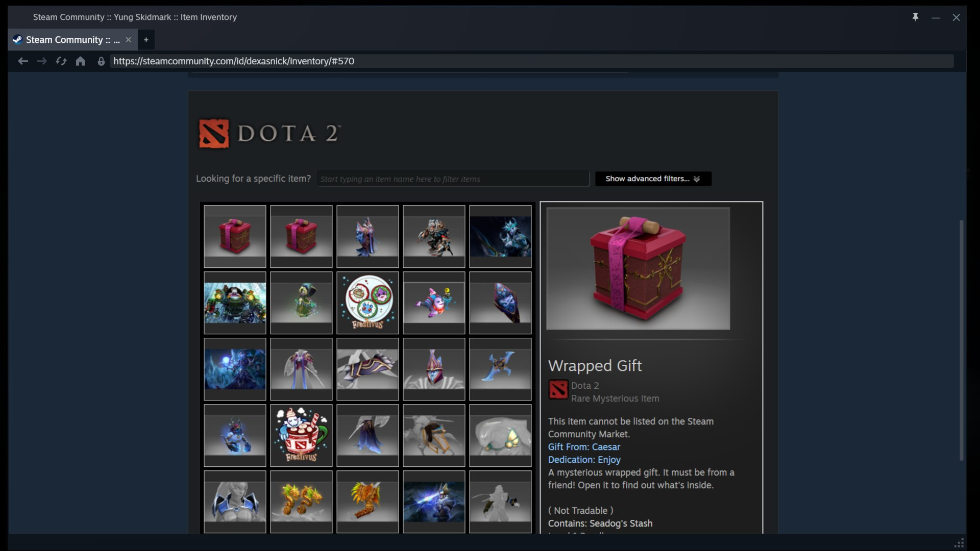Close the Steam Community tab
Image resolution: width=980 pixels, height=551 pixels.
pos(129,40)
